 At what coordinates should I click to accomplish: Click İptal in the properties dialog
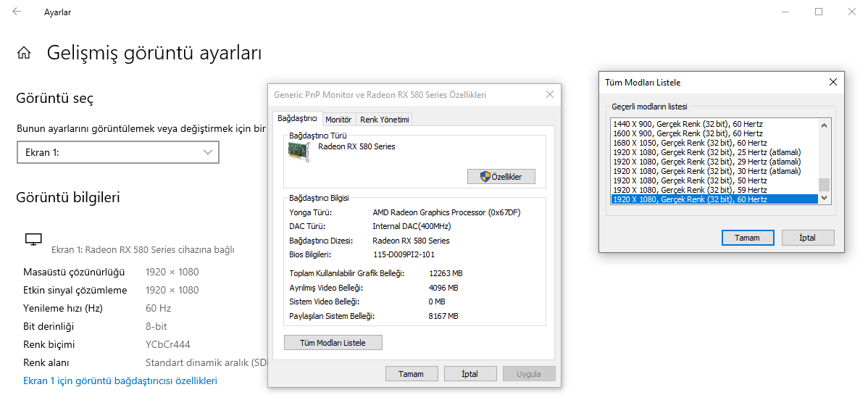pos(470,374)
